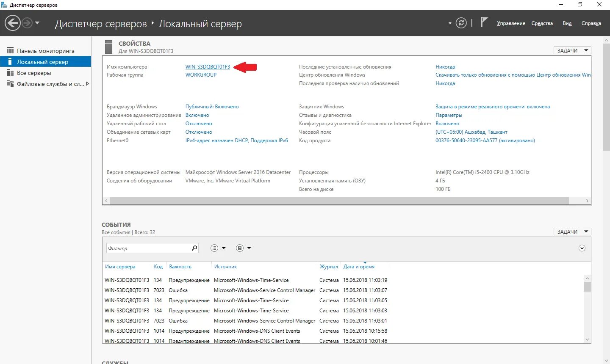Click right arrow of properties horizontal scrollbar

point(587,201)
